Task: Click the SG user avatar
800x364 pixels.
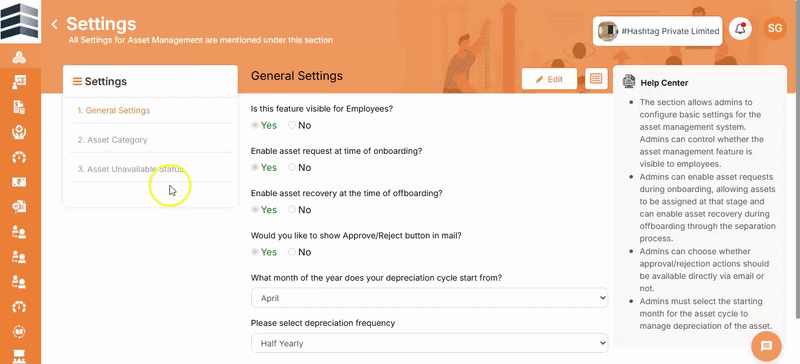Action: [x=775, y=29]
